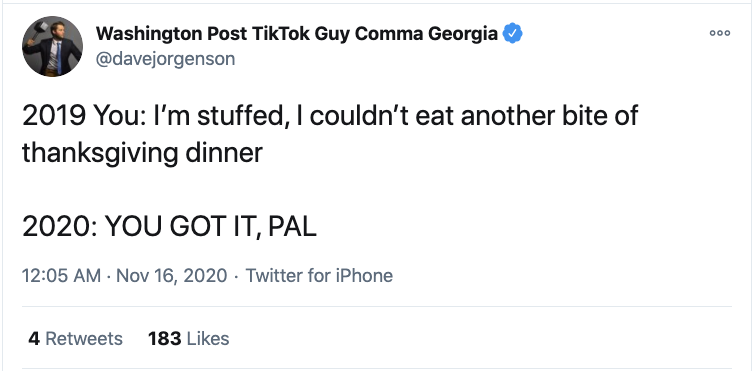Open the round profile avatar photo
Image resolution: width=754 pixels, height=371 pixels.
click(52, 46)
